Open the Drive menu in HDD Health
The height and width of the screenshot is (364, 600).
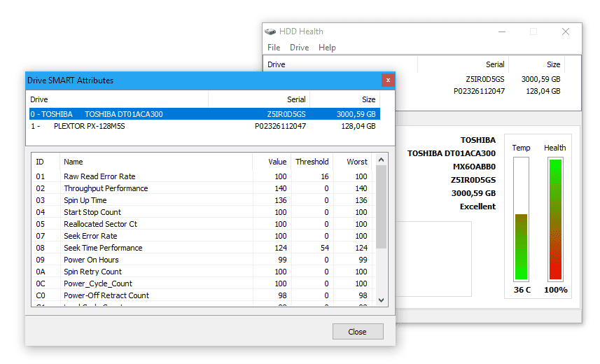(x=299, y=48)
